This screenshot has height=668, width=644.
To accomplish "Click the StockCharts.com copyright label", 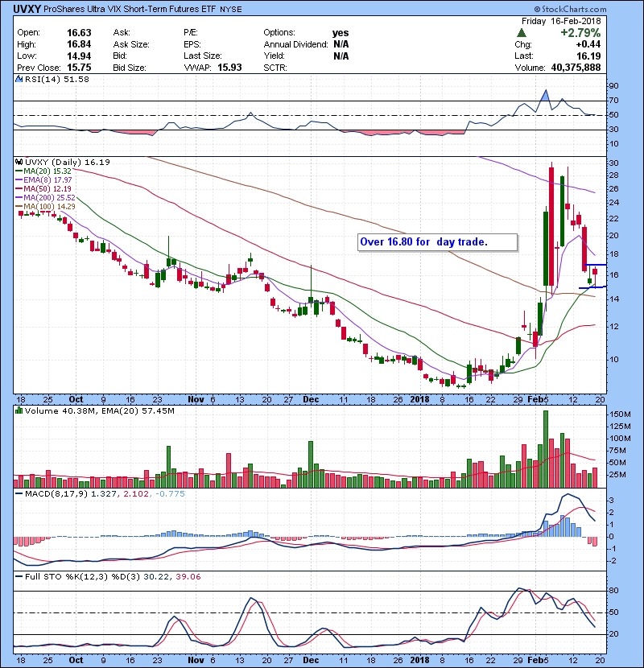I will 570,9.
